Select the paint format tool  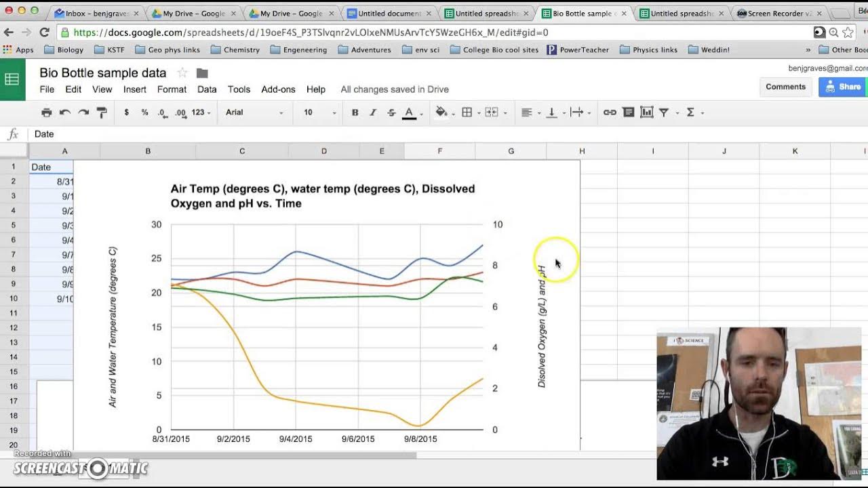(102, 113)
